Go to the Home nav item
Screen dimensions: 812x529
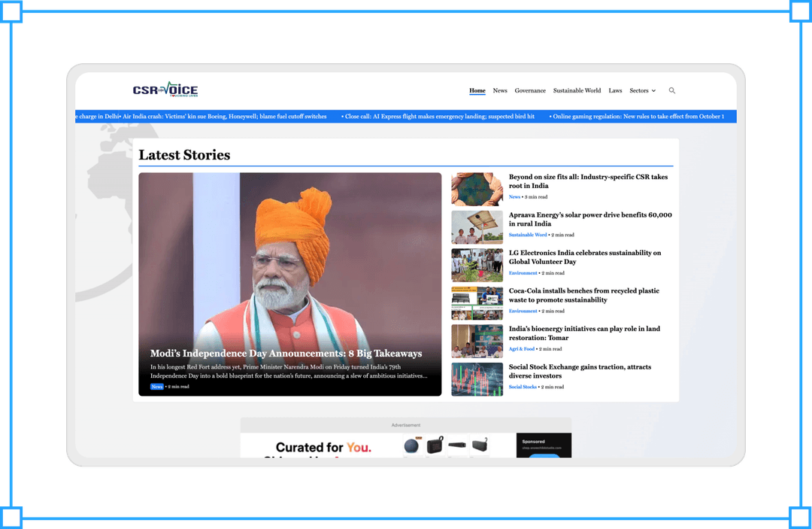(477, 90)
